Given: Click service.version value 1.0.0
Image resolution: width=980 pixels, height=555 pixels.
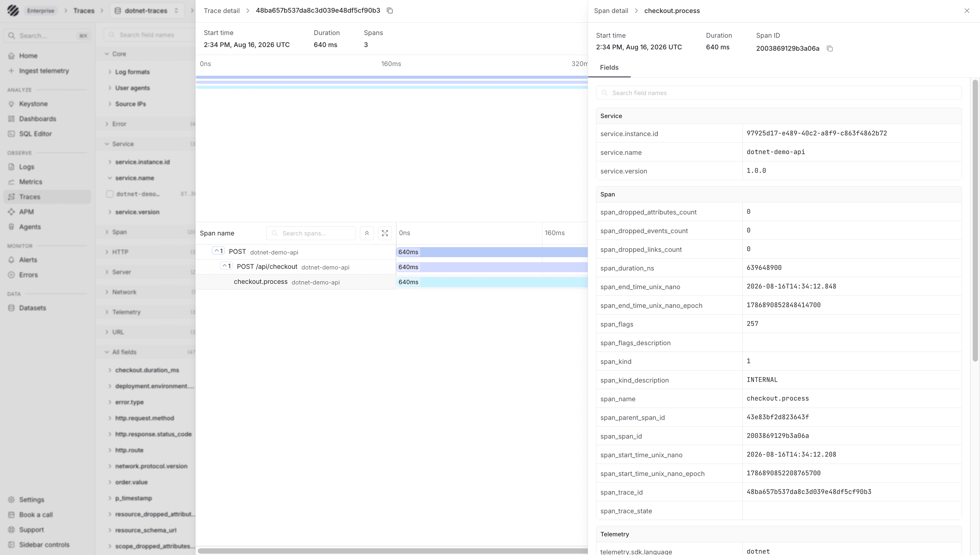Looking at the screenshot, I should (x=756, y=171).
